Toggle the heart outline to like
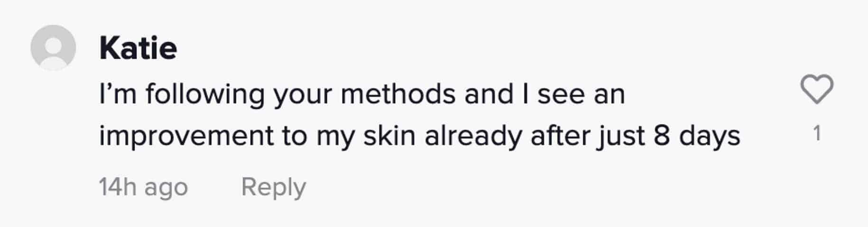868x227 pixels. click(816, 89)
